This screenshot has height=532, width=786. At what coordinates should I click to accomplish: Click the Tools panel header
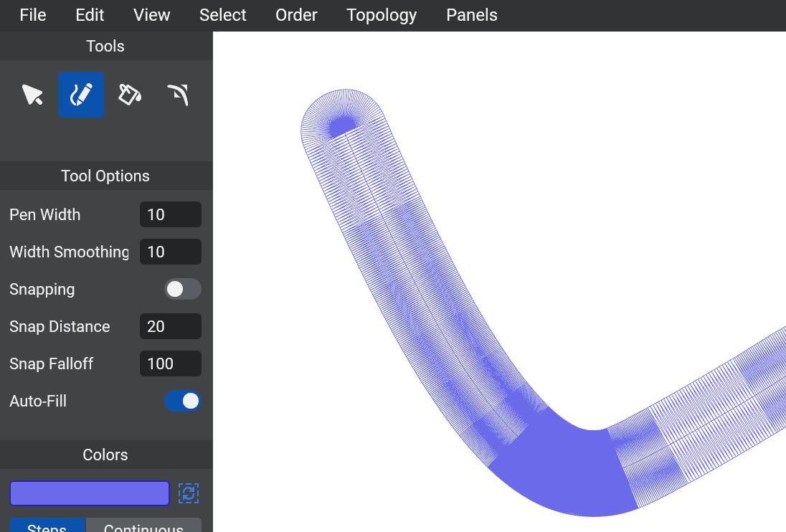[x=106, y=46]
